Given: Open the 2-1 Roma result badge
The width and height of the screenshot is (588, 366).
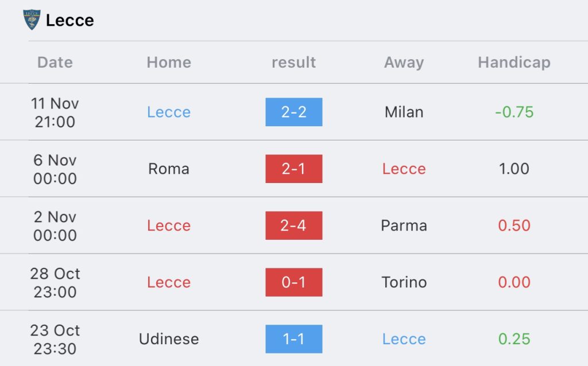Looking at the screenshot, I should coord(293,169).
